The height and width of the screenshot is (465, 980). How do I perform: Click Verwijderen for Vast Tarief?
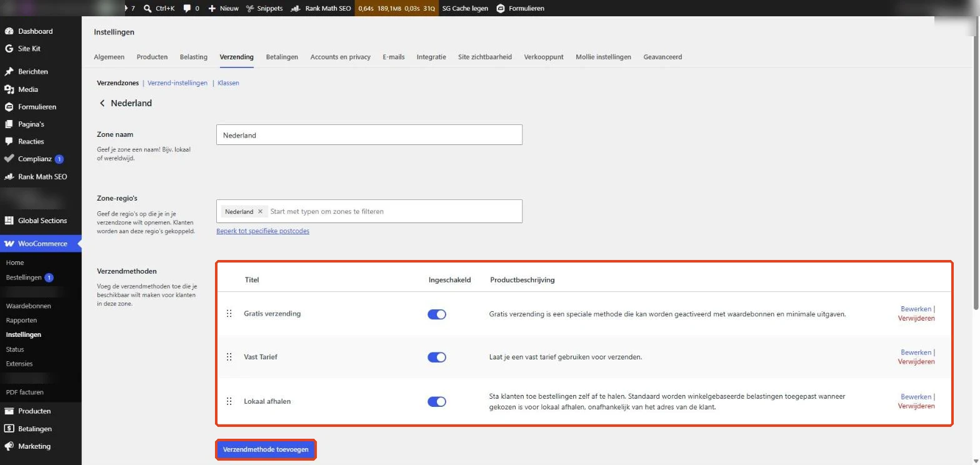click(916, 362)
